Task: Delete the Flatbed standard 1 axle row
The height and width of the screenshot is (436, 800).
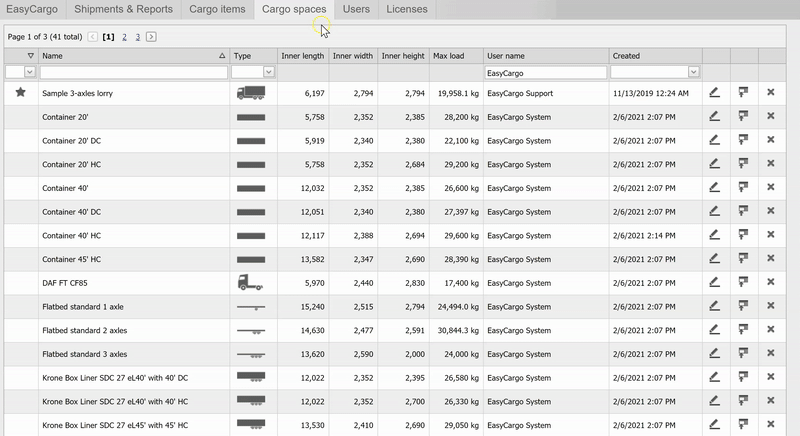Action: [x=770, y=306]
